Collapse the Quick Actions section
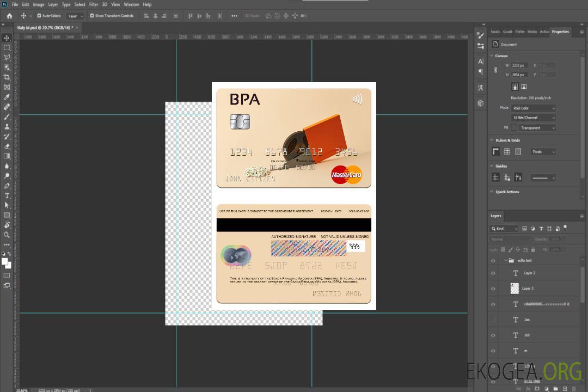Image resolution: width=588 pixels, height=392 pixels. click(492, 192)
